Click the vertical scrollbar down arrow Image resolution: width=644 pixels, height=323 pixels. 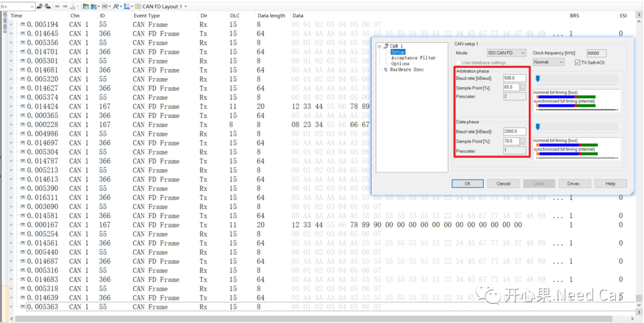point(639,305)
